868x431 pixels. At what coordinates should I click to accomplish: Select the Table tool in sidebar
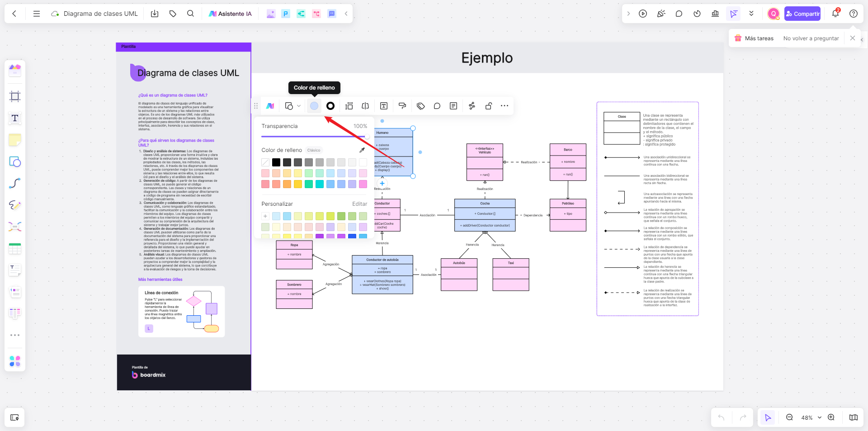[15, 248]
